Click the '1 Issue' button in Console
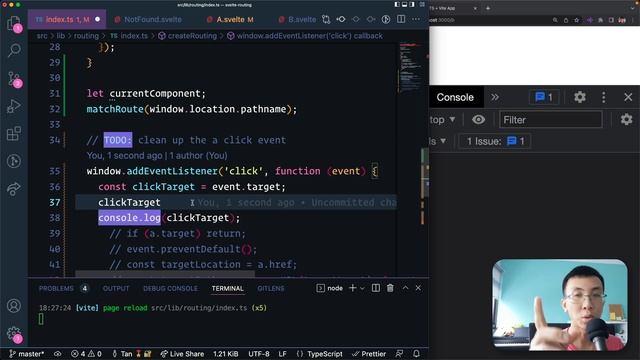The image size is (640, 360). (x=495, y=141)
